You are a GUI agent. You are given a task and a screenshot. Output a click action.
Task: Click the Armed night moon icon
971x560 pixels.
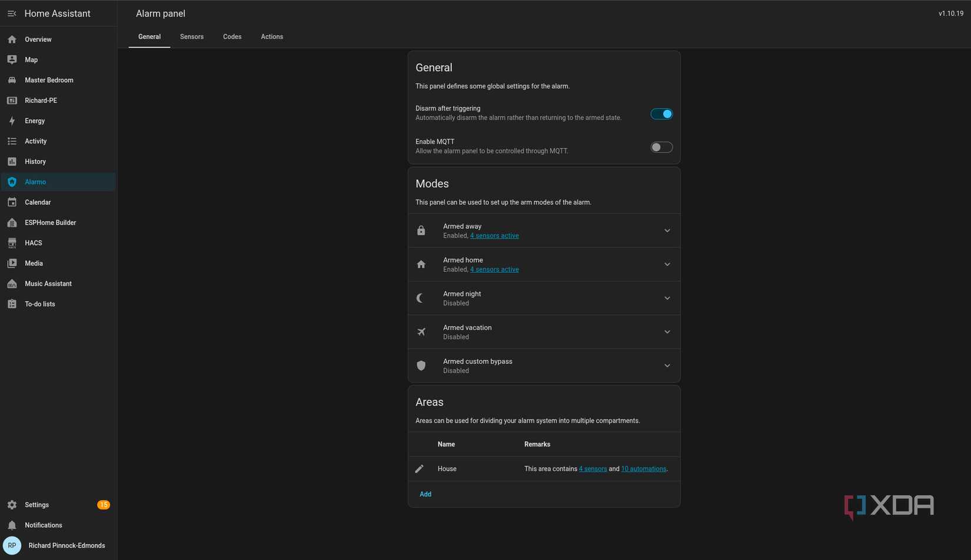(421, 298)
